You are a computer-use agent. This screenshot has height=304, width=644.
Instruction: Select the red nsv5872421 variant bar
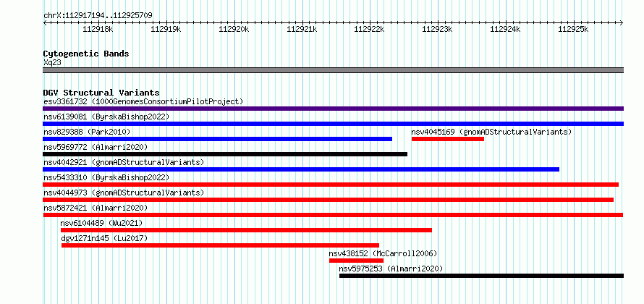pos(333,215)
